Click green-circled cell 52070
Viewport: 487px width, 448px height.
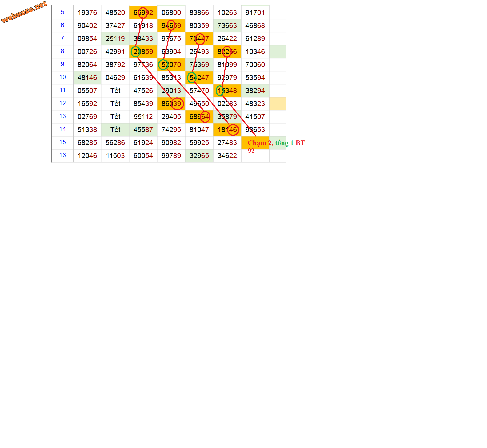point(171,65)
